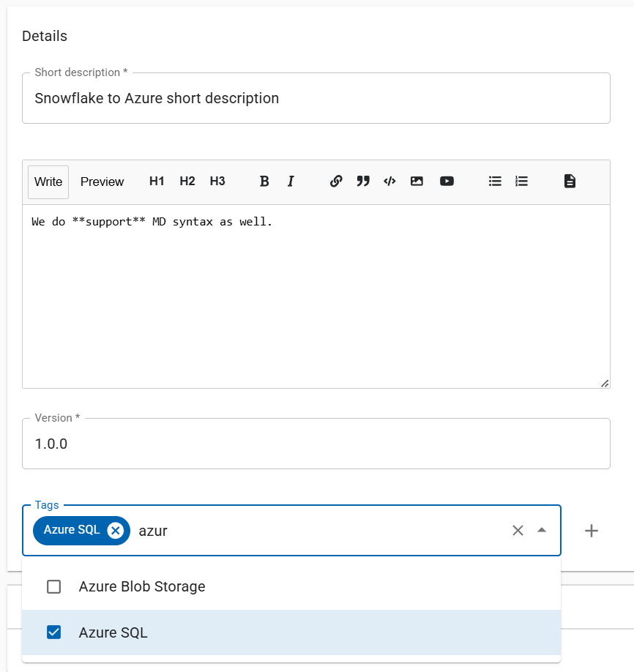This screenshot has width=634, height=672.
Task: Apply bold formatting in the editor toolbar
Action: 264,182
